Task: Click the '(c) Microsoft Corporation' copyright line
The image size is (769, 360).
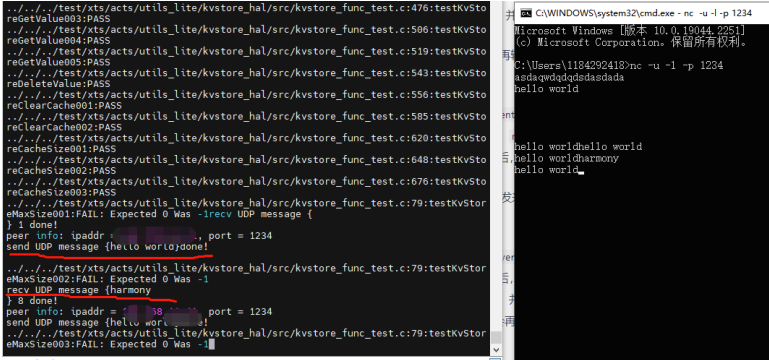Action: pyautogui.click(x=631, y=42)
